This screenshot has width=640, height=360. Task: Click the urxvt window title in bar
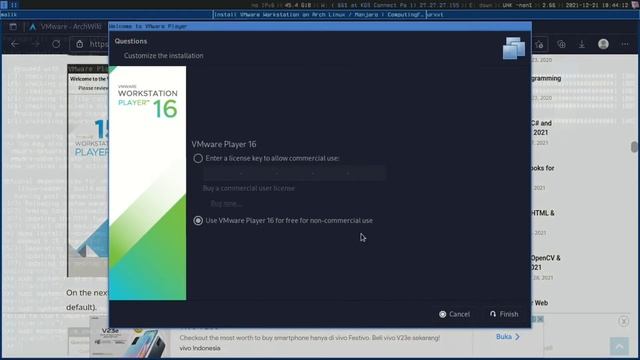coord(435,15)
